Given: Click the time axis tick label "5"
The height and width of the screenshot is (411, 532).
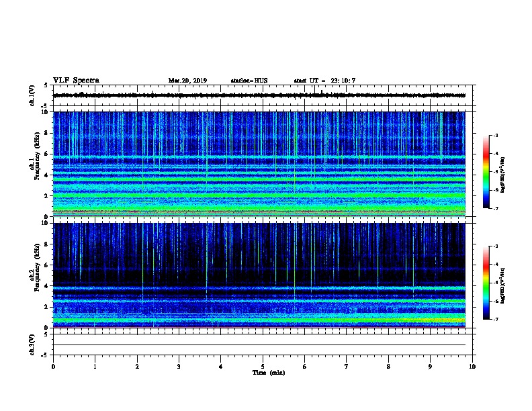Looking at the screenshot, I should point(263,367).
